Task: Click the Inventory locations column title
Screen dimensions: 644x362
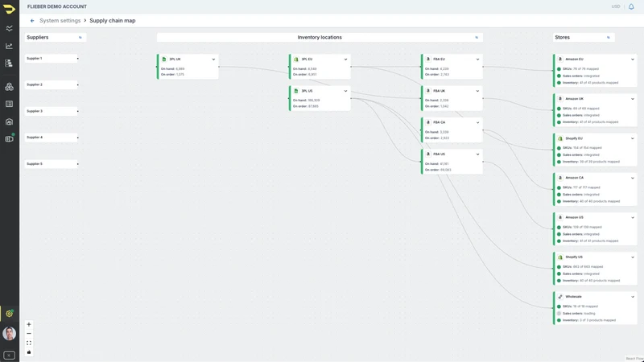Action: pos(320,37)
